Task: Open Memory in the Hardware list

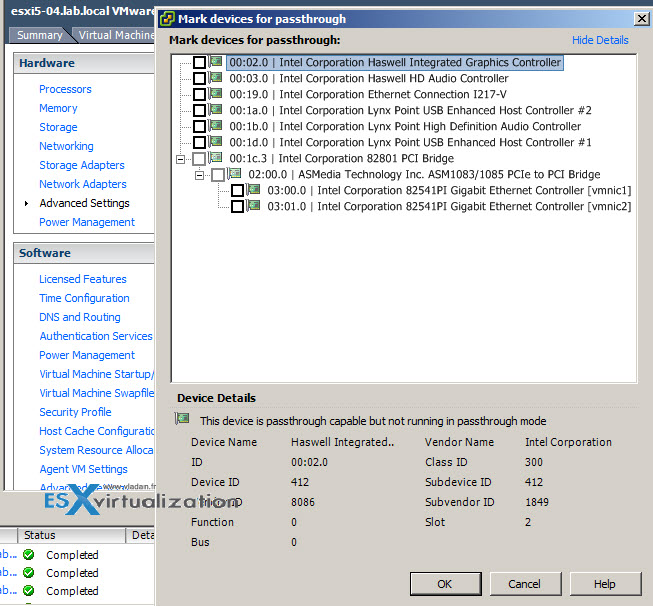Action: coord(58,108)
